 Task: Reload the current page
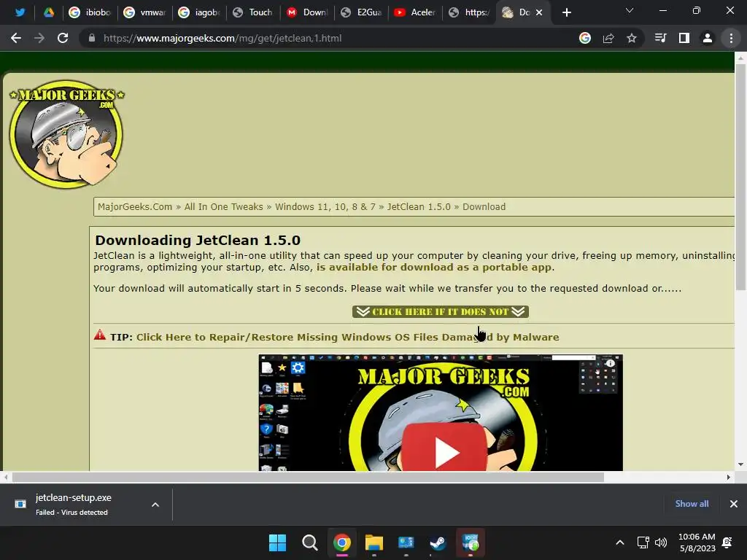pos(63,38)
